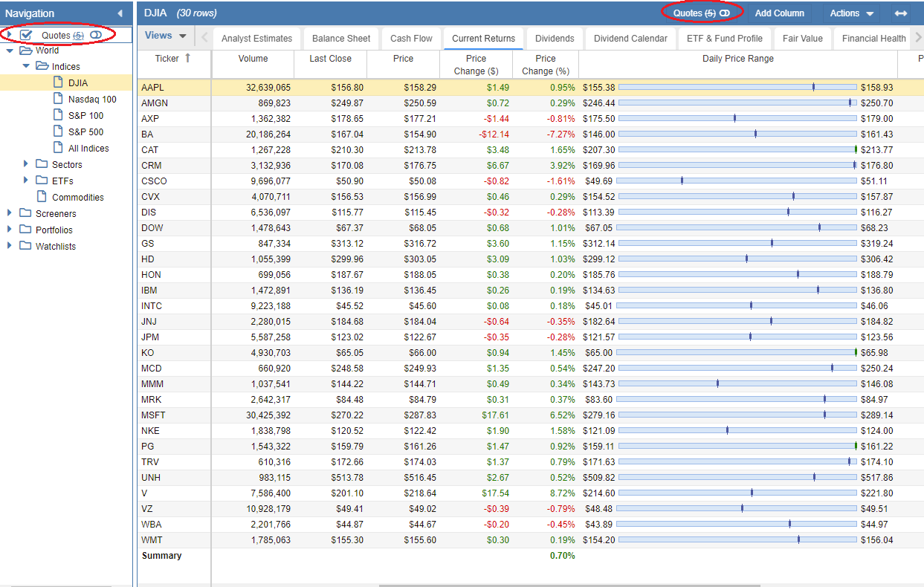Click the -7.27% price change cell
Screen dimensions: 924x587
546,134
